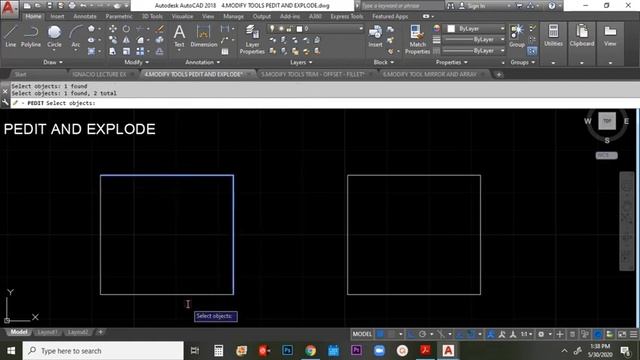Click the Stretch tool icon
This screenshot has width=640, height=360.
113,51
